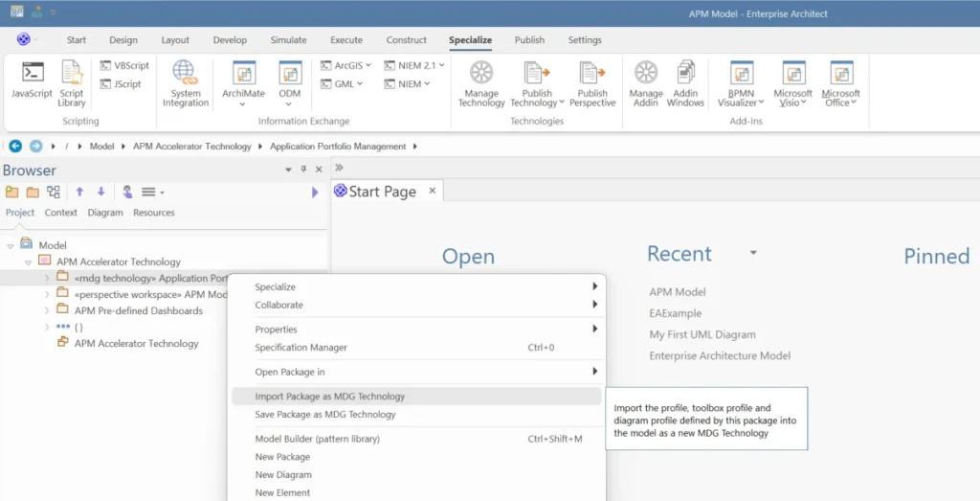Open the Specialize submenu in context menu
The width and height of the screenshot is (980, 501).
tap(416, 286)
